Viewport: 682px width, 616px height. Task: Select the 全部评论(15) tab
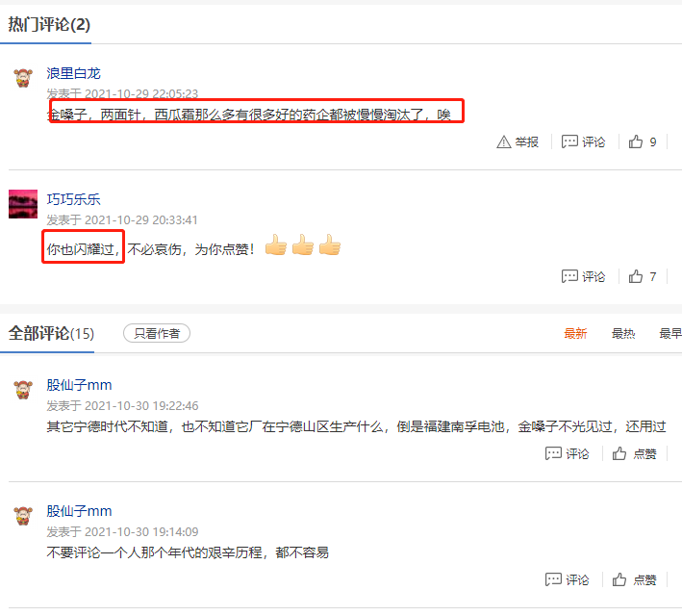pyautogui.click(x=51, y=333)
